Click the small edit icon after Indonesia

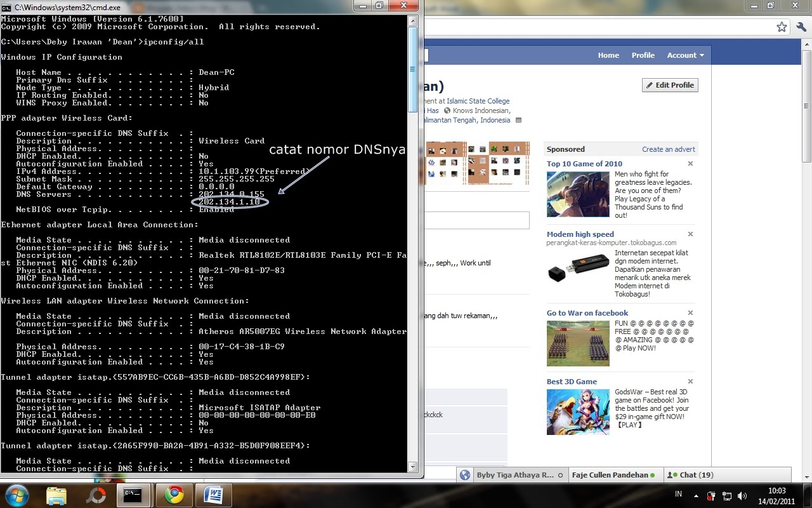click(x=518, y=120)
